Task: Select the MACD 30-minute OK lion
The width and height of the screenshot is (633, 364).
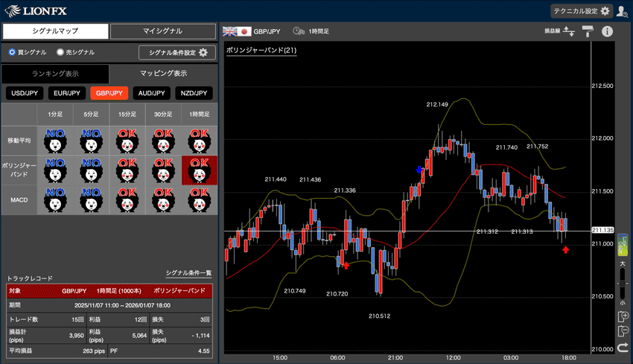Action: pos(163,199)
